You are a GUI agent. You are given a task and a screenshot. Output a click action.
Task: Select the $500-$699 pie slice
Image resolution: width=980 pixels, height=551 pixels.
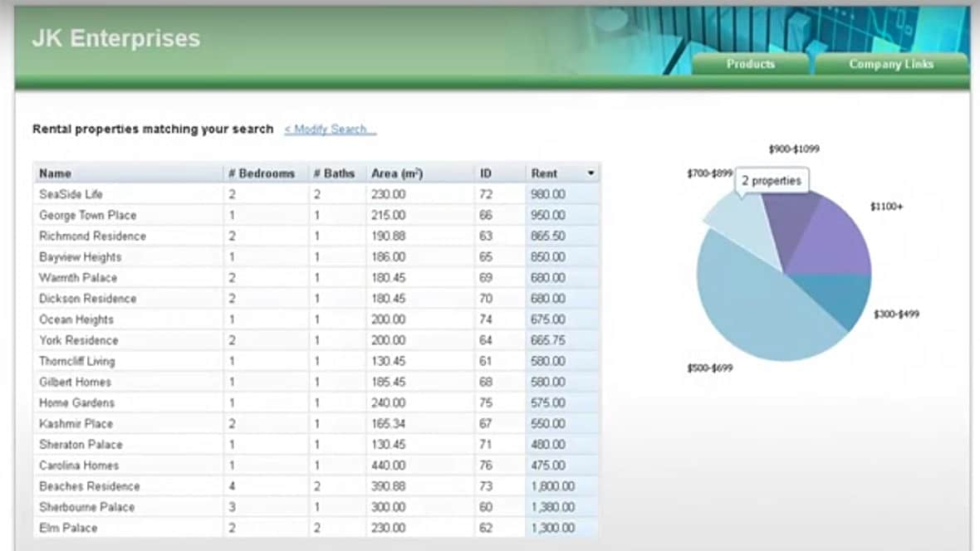click(x=756, y=315)
